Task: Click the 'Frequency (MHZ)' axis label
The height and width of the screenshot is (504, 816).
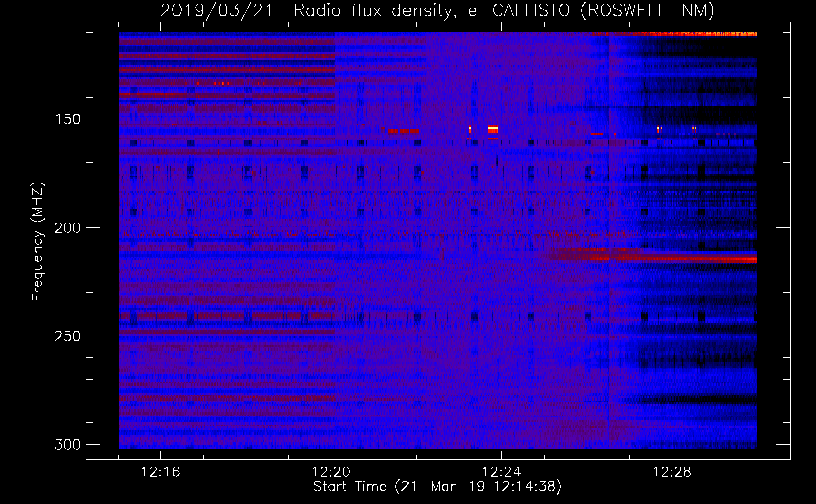Action: coord(38,241)
